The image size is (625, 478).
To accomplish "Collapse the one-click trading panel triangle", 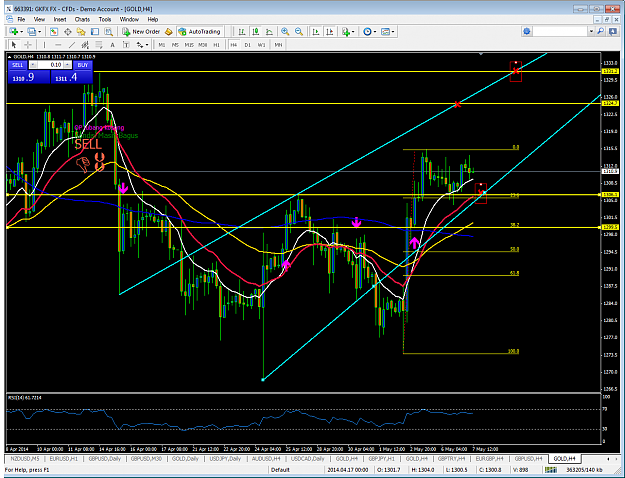I will pyautogui.click(x=10, y=57).
